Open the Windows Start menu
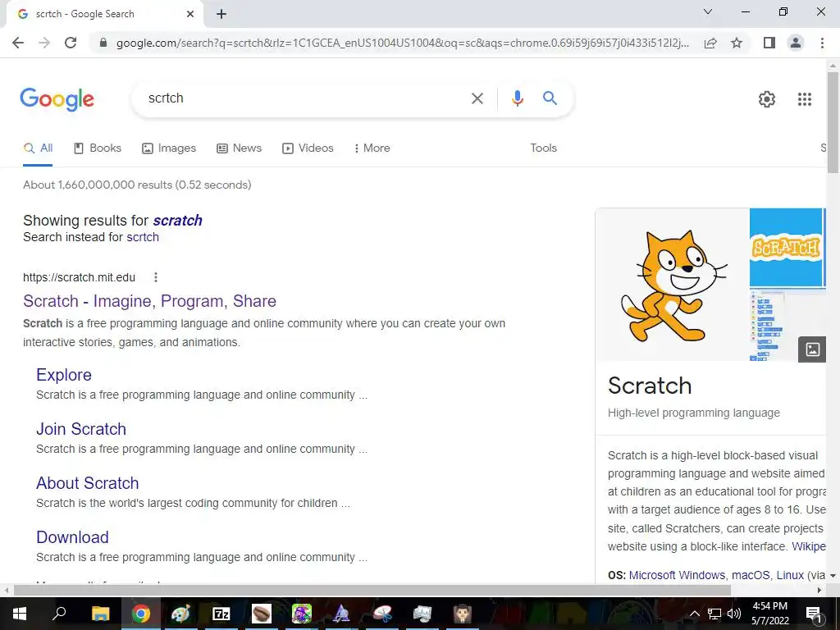Image resolution: width=840 pixels, height=630 pixels. point(20,614)
